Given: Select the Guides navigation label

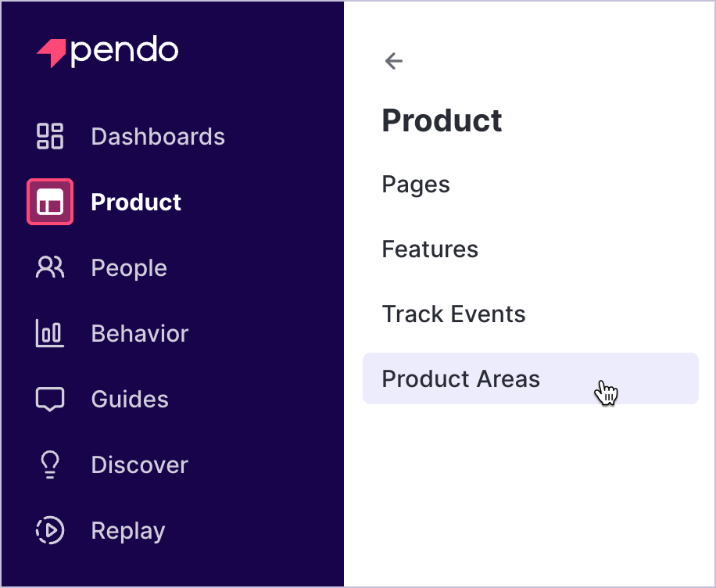Looking at the screenshot, I should click(x=130, y=399).
